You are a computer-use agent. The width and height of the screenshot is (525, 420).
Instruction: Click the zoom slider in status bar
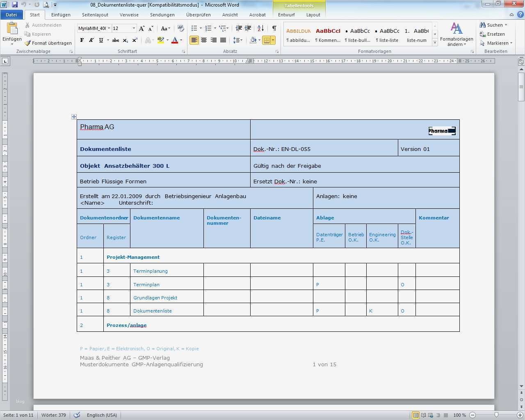point(496,415)
